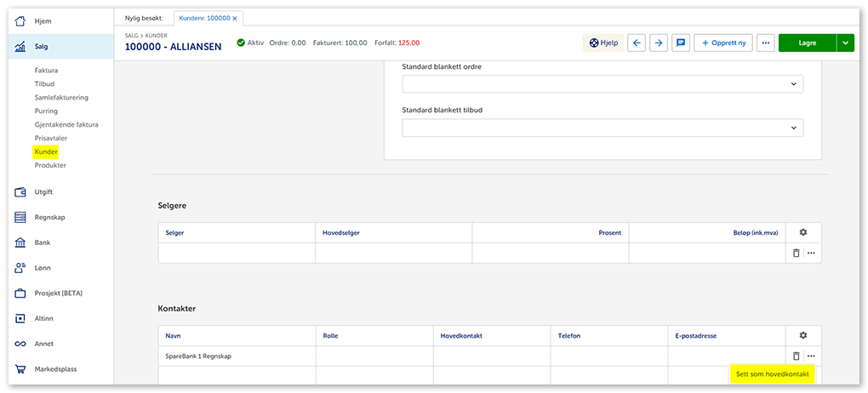Go to Regnskap in the sidebar
The width and height of the screenshot is (868, 393).
pyautogui.click(x=49, y=217)
